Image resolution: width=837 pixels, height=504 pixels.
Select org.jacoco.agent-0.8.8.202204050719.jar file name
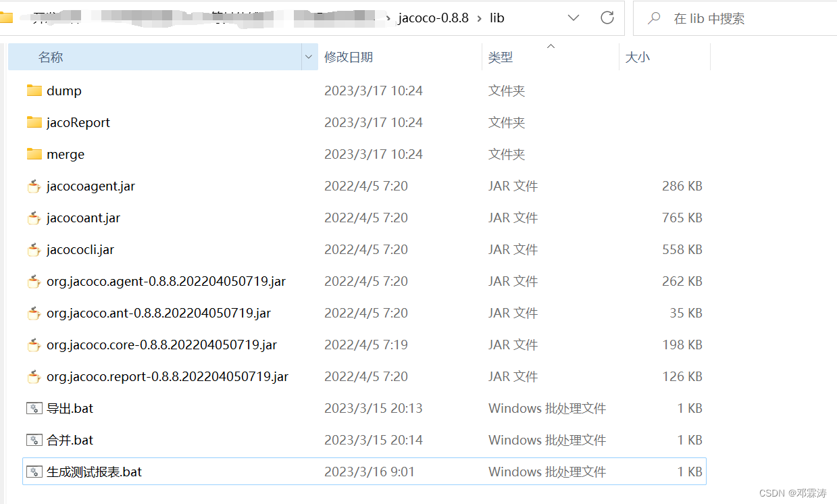[x=166, y=281]
